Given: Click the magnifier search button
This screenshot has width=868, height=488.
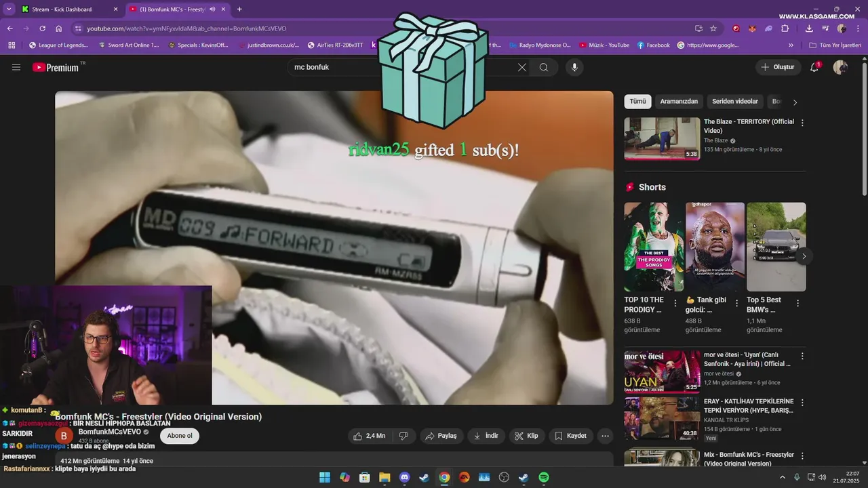Looking at the screenshot, I should (544, 67).
